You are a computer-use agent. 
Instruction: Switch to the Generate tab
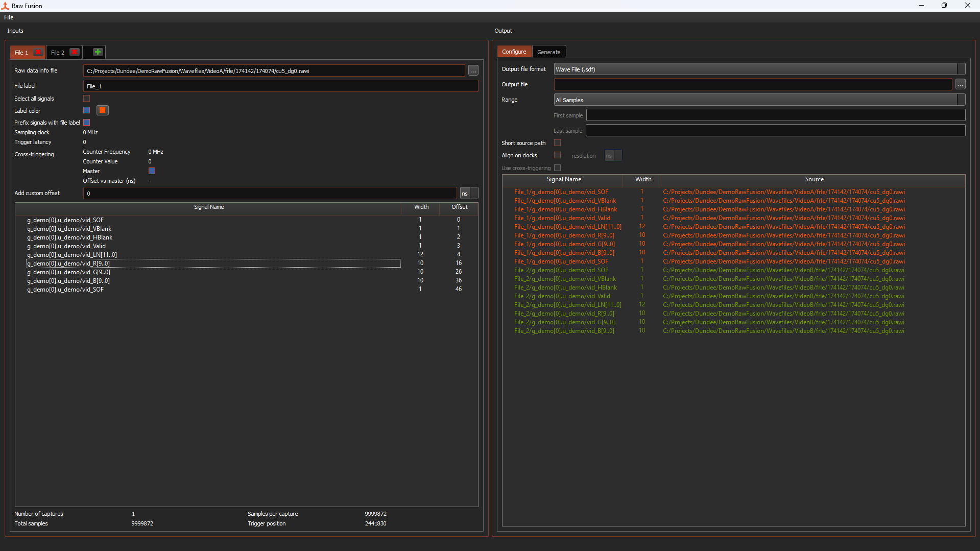[548, 52]
